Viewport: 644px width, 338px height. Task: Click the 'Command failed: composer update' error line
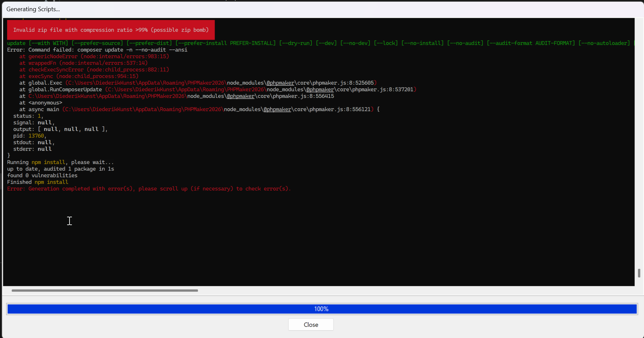click(97, 50)
